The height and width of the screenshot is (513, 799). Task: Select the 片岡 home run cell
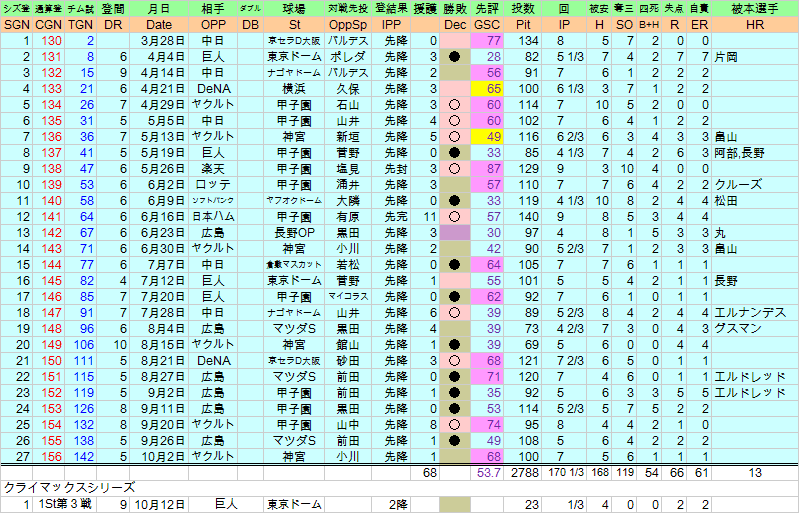click(755, 57)
